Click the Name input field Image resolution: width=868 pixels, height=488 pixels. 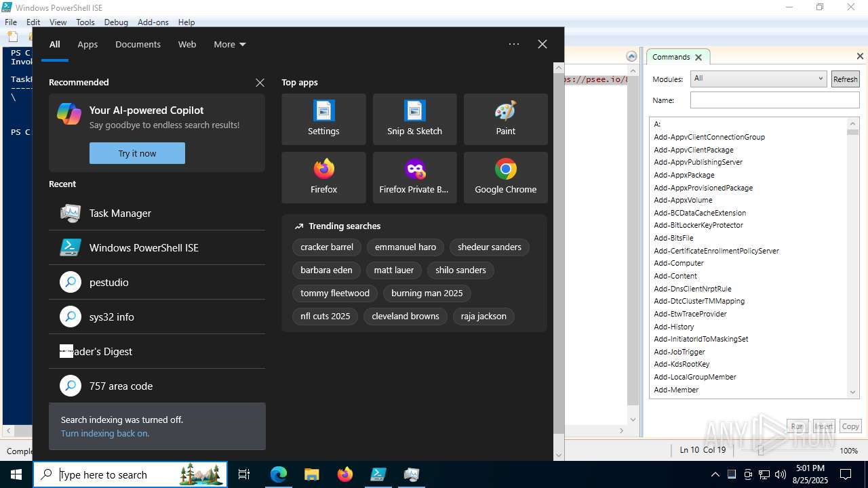pyautogui.click(x=774, y=100)
